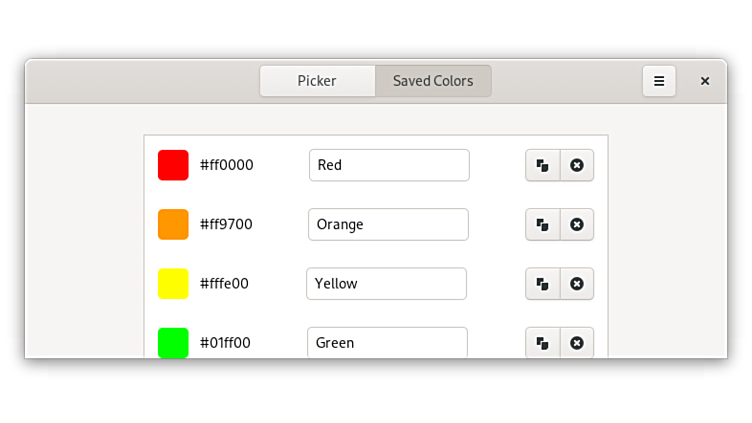Click the red color swatch

(173, 165)
